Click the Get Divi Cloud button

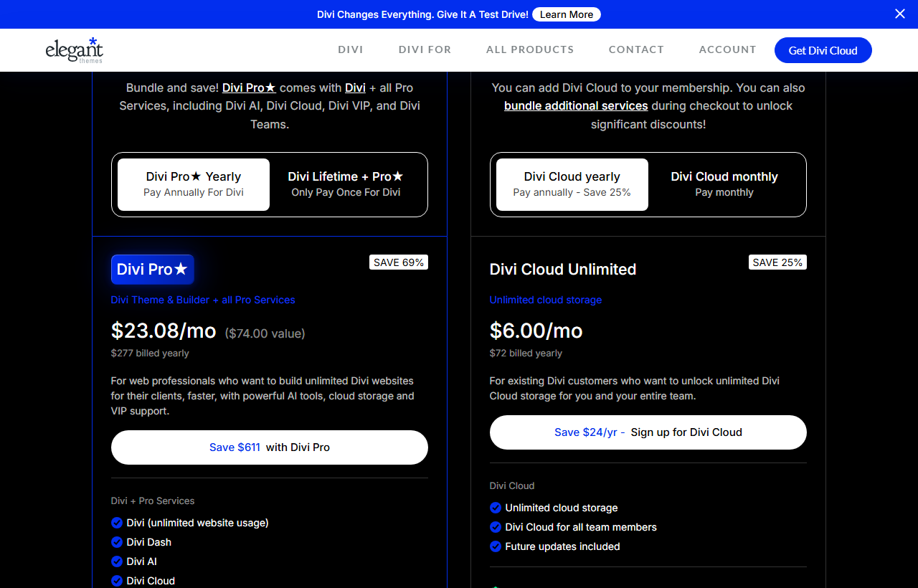[x=823, y=50]
